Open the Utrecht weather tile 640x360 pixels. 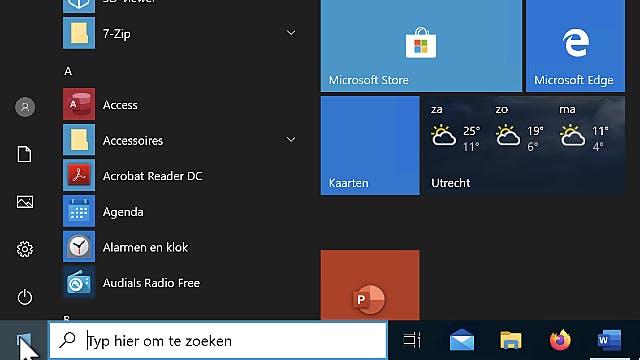(524, 145)
